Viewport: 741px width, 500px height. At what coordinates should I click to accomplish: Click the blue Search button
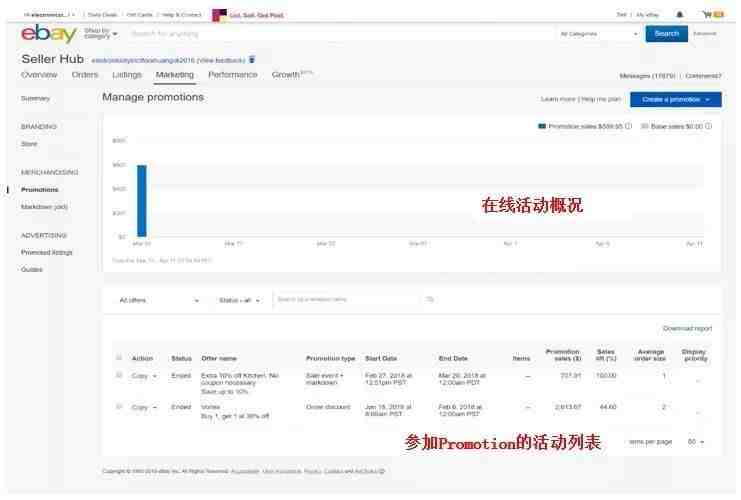click(666, 34)
